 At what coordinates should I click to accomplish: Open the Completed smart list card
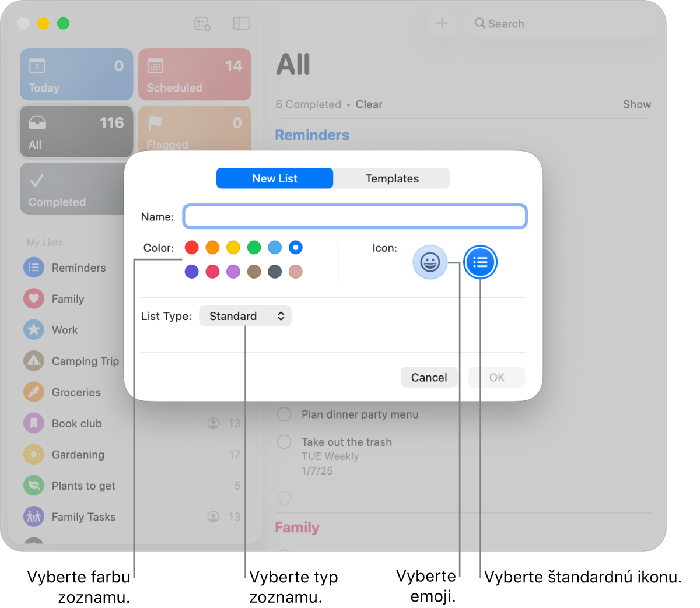(72, 188)
